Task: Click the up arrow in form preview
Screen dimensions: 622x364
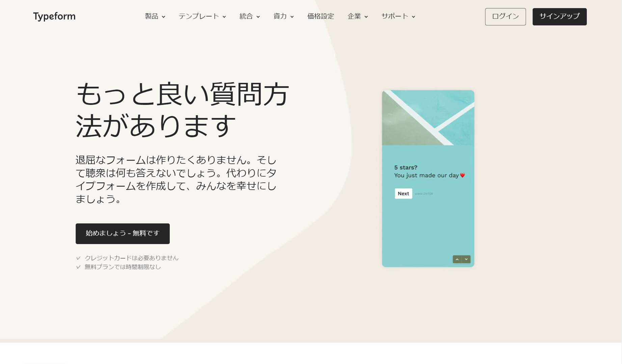Action: [x=457, y=259]
